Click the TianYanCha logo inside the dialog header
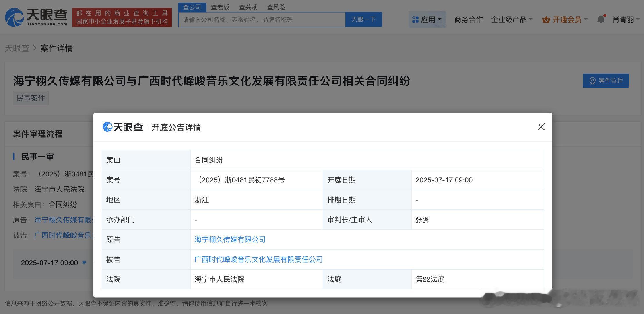Viewport: 644px width, 314px height. [122, 127]
